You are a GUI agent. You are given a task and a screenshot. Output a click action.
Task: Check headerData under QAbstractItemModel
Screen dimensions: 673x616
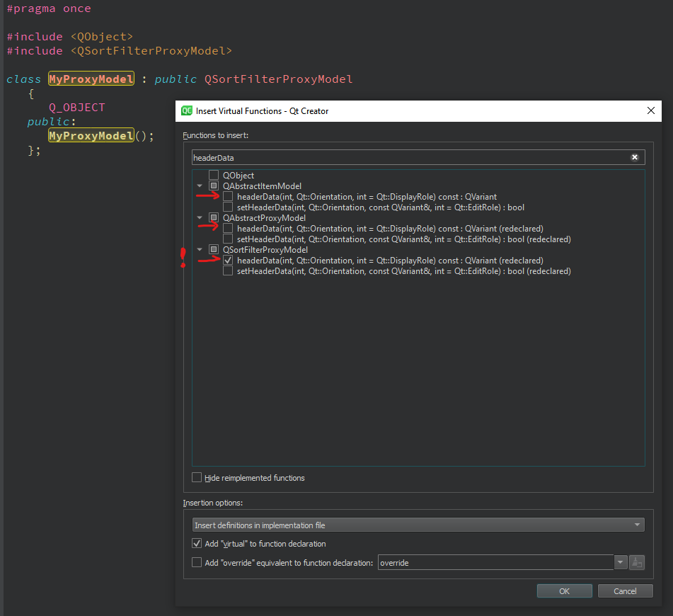[228, 196]
